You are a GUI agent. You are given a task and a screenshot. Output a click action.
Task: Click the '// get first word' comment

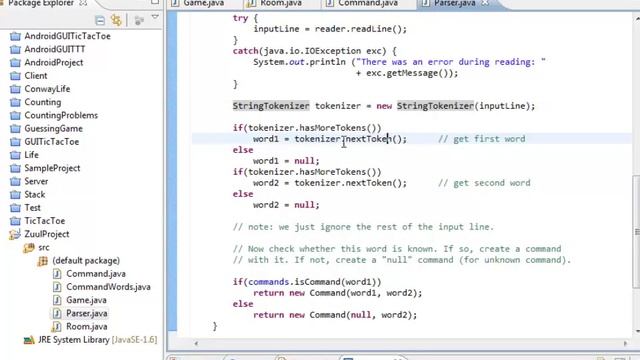482,139
